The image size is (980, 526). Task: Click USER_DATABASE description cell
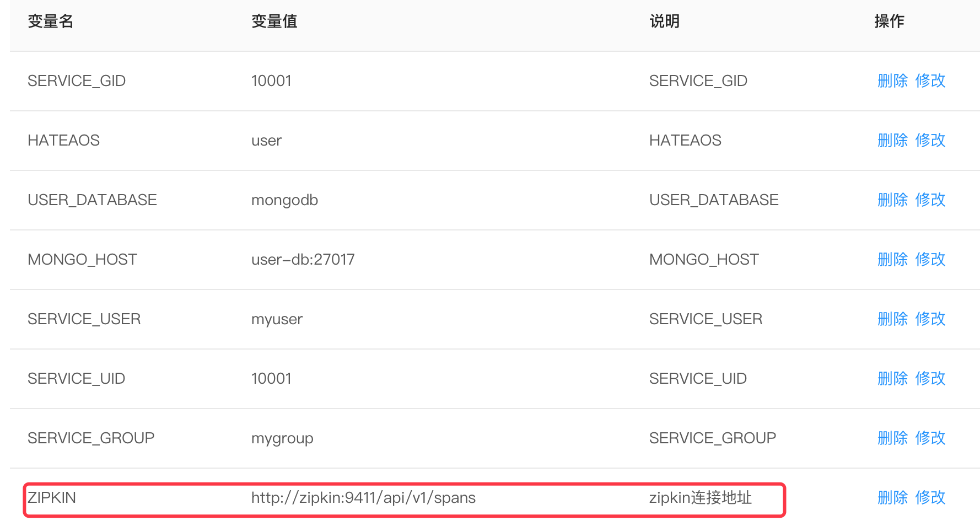pos(714,200)
